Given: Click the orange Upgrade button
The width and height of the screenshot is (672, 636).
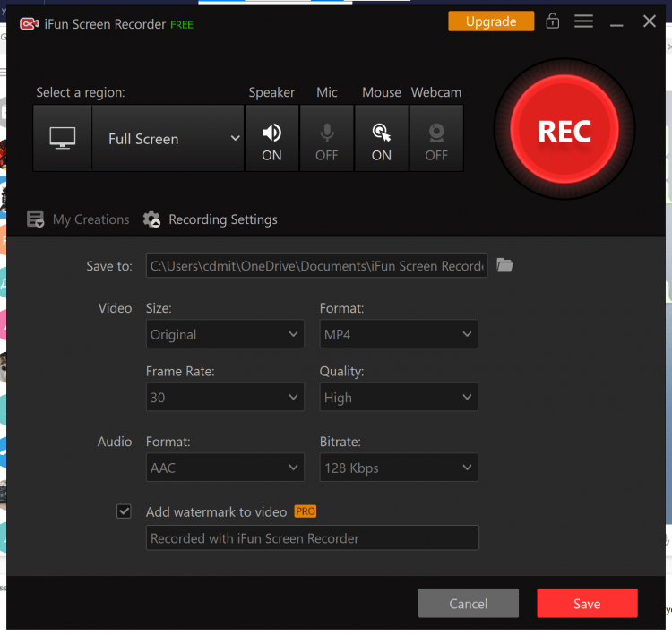Looking at the screenshot, I should [491, 21].
